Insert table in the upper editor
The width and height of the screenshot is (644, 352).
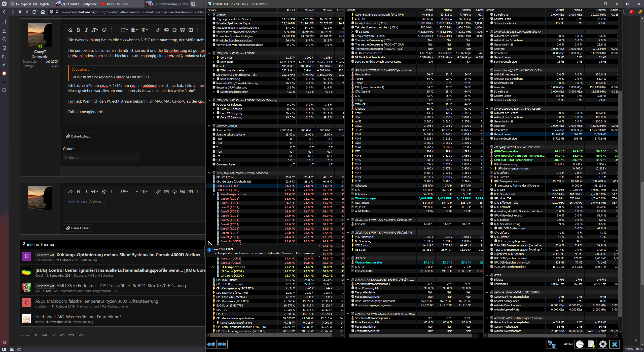[x=191, y=30]
